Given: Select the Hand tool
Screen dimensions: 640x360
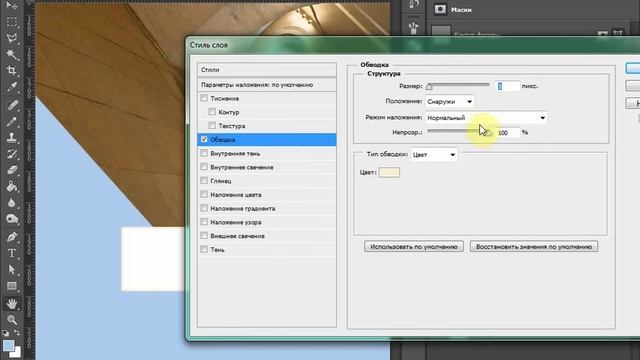Looking at the screenshot, I should 12,304.
